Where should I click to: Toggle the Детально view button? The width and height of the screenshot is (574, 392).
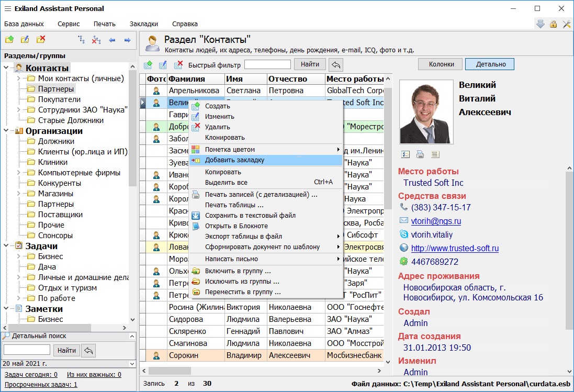[489, 64]
